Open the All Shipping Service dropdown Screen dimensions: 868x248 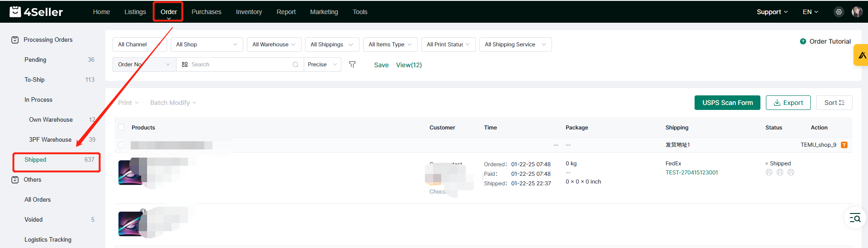515,45
